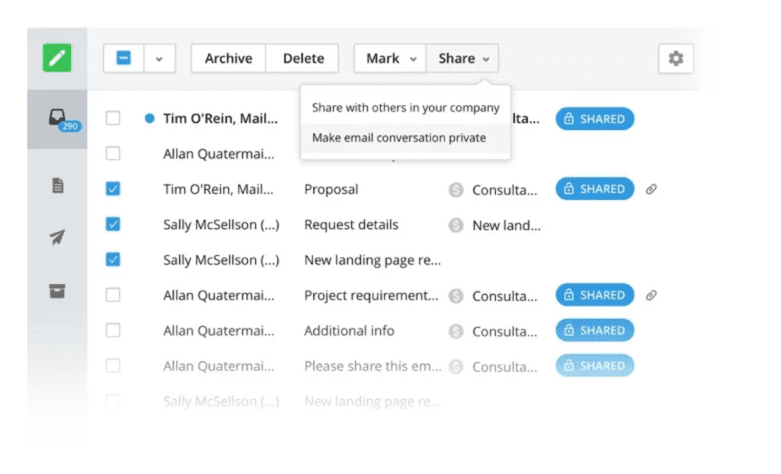This screenshot has width=781, height=474.
Task: Uncheck Sally McSellson Request details checkbox
Action: click(x=113, y=225)
